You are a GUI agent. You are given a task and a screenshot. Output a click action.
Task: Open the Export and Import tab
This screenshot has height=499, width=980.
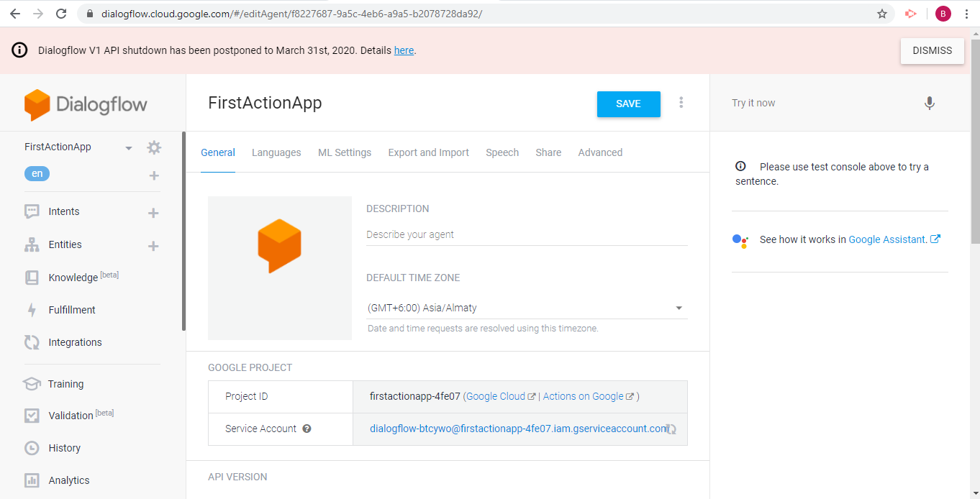(x=428, y=152)
